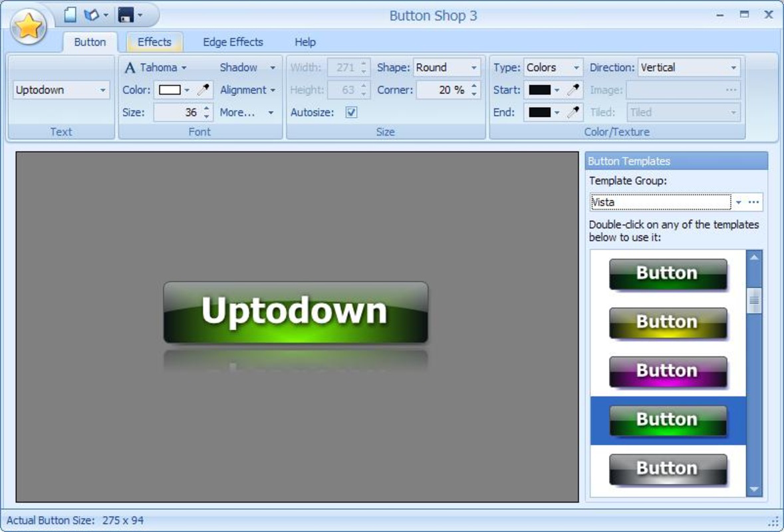Viewport: 784px width, 532px height.
Task: Click the font Size field showing 36
Action: click(x=178, y=112)
